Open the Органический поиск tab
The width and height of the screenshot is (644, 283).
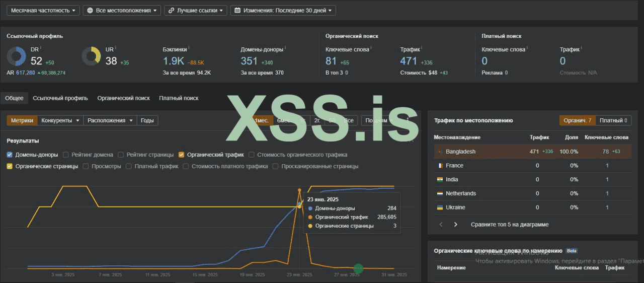(123, 98)
